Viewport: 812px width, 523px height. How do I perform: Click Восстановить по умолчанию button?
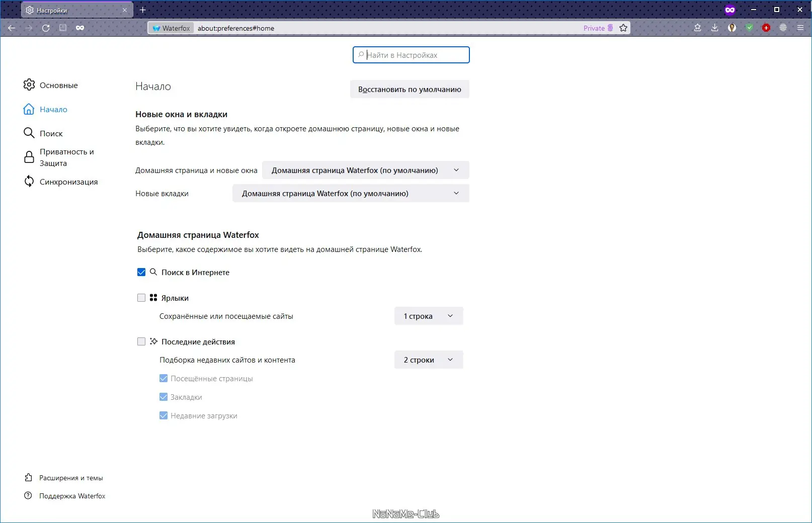(410, 89)
